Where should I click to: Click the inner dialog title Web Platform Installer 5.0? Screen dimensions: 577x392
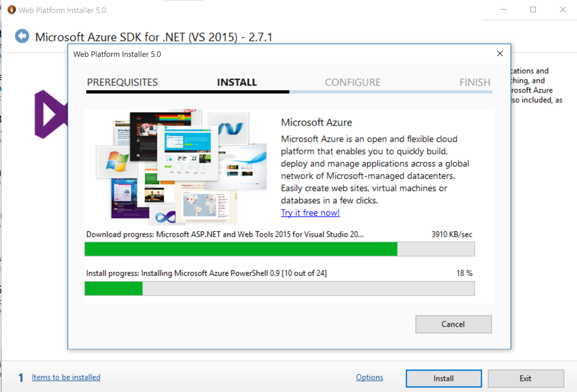(117, 54)
